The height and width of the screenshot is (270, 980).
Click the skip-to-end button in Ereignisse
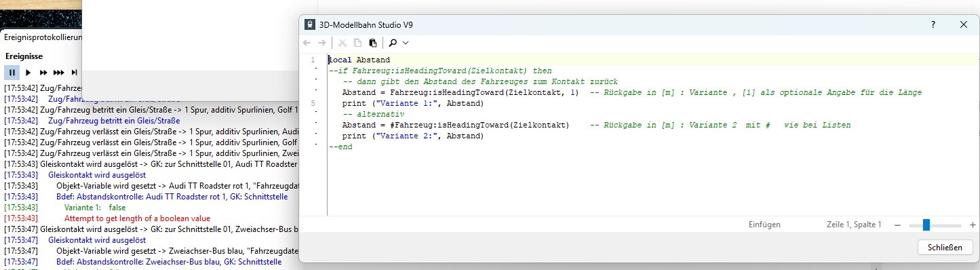75,73
